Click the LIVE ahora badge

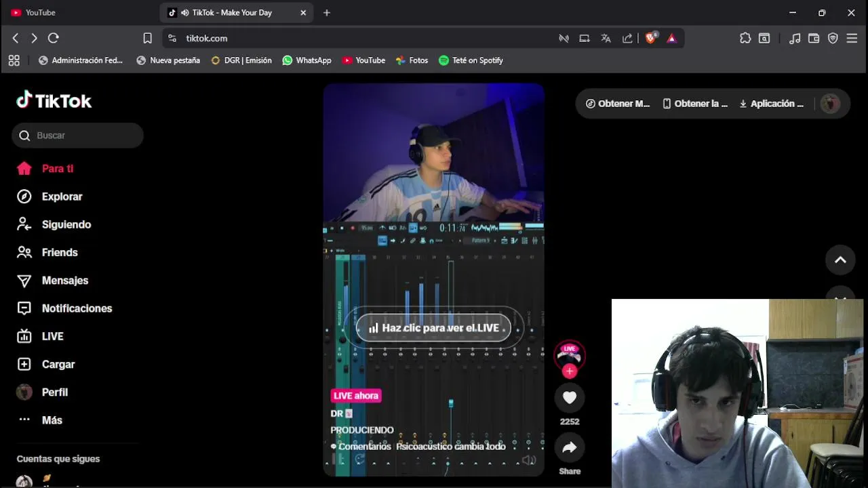(x=356, y=396)
